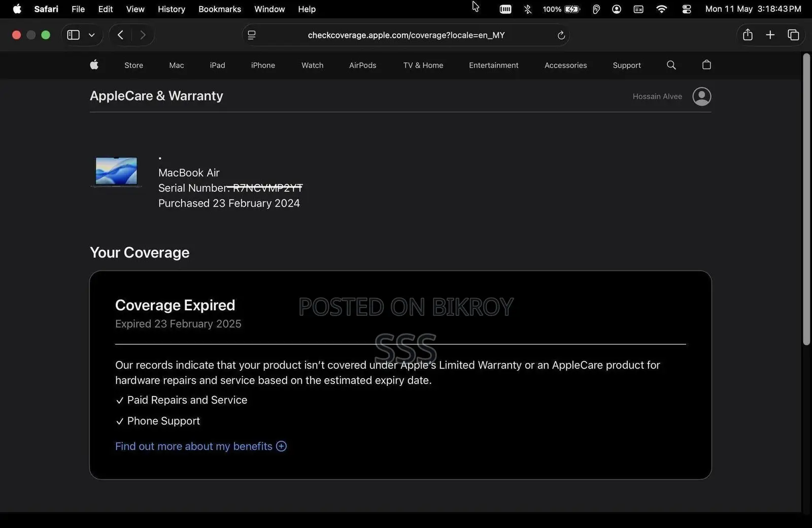Image resolution: width=812 pixels, height=528 pixels.
Task: Go back to the previous page
Action: [x=120, y=35]
